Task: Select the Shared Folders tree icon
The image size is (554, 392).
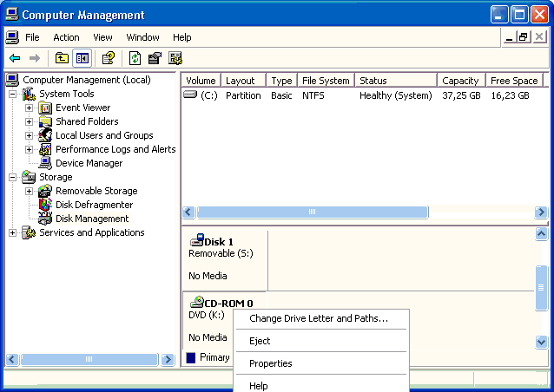Action: (45, 121)
